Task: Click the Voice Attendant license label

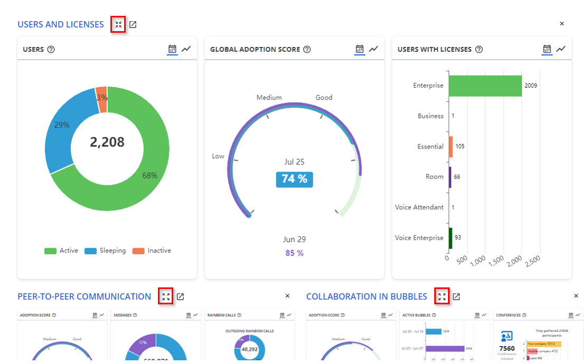Action: point(419,207)
